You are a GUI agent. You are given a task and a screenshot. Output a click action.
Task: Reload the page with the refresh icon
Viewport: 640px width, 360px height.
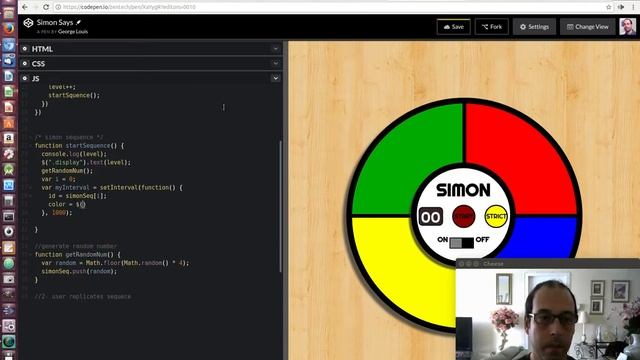[46, 7]
